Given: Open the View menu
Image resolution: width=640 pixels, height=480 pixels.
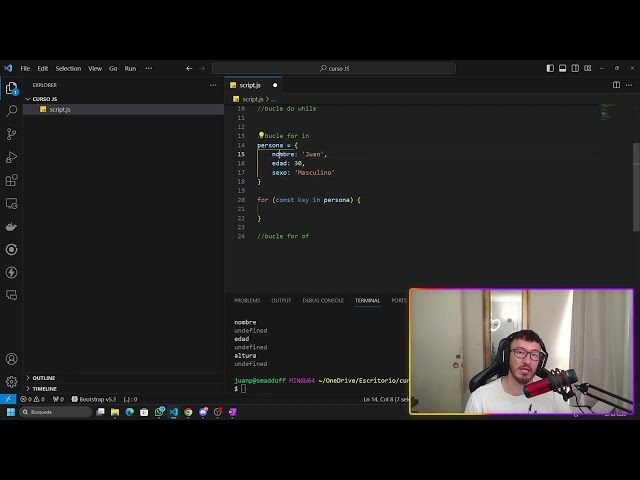Looking at the screenshot, I should (95, 68).
